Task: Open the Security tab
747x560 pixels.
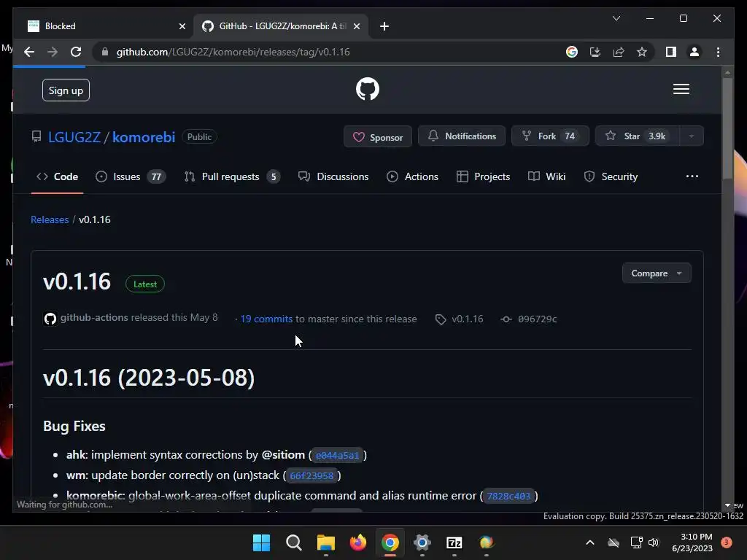Action: tap(611, 176)
